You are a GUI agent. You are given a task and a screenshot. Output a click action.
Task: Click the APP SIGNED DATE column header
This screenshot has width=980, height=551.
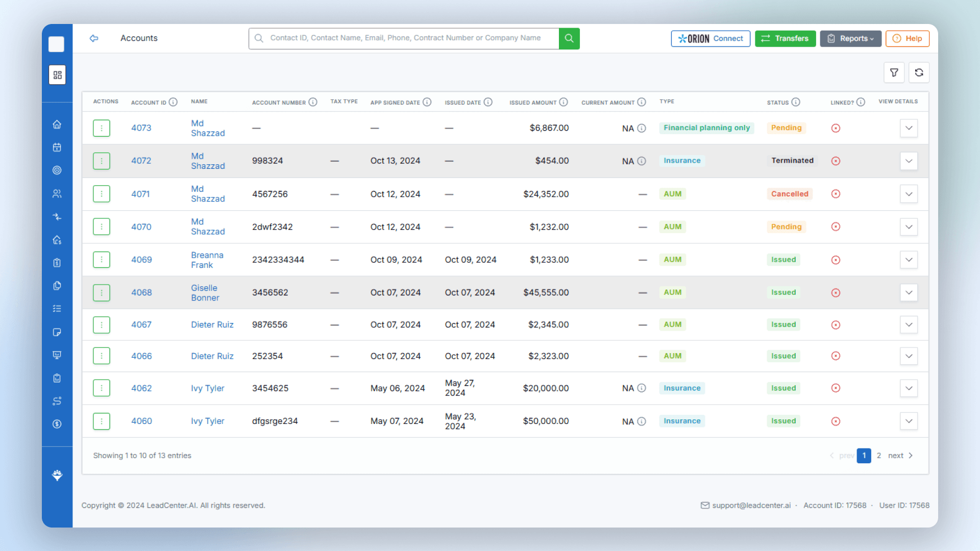click(x=395, y=103)
